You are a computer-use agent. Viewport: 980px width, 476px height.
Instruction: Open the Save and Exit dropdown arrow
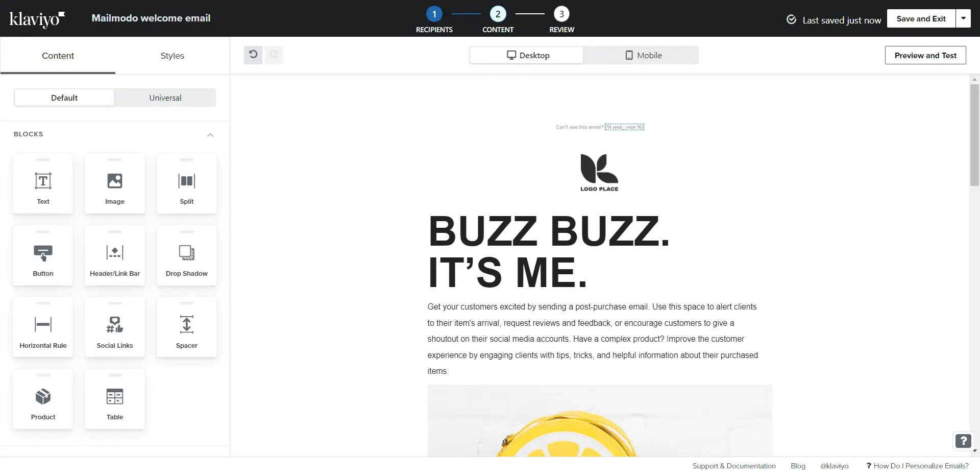(964, 18)
